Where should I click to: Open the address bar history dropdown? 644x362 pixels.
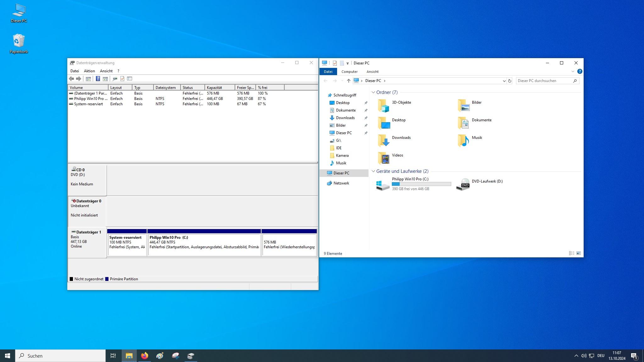504,81
